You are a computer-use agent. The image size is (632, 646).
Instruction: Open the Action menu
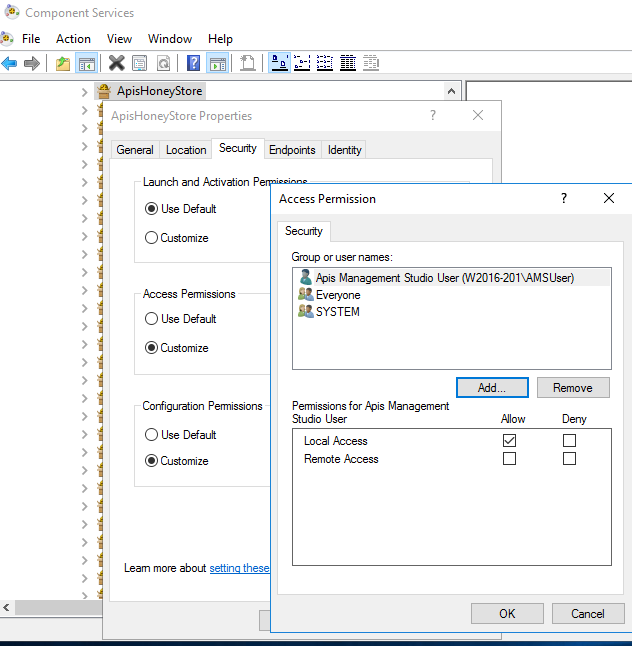click(73, 39)
